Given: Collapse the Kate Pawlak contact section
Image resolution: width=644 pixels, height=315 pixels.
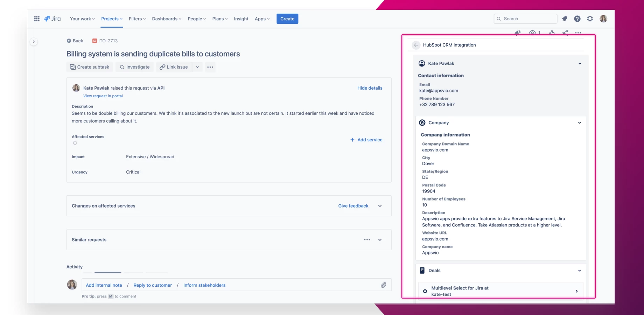Looking at the screenshot, I should [x=580, y=64].
